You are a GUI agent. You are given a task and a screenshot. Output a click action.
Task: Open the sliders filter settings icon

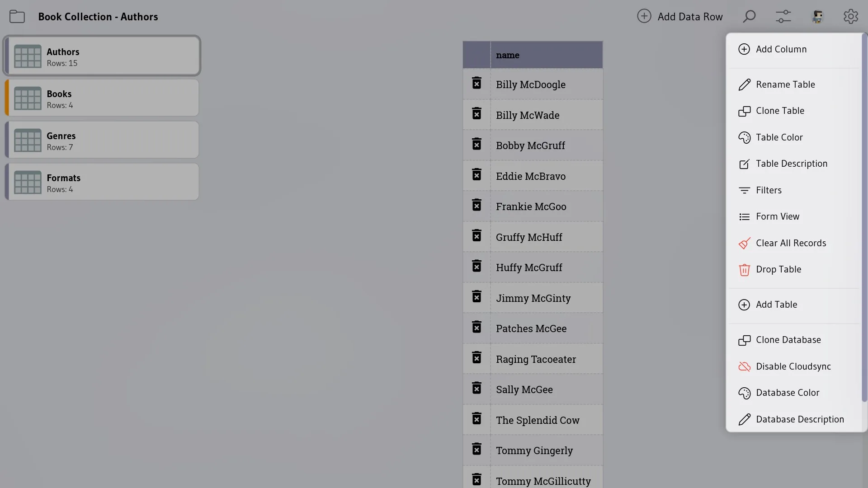(x=783, y=17)
